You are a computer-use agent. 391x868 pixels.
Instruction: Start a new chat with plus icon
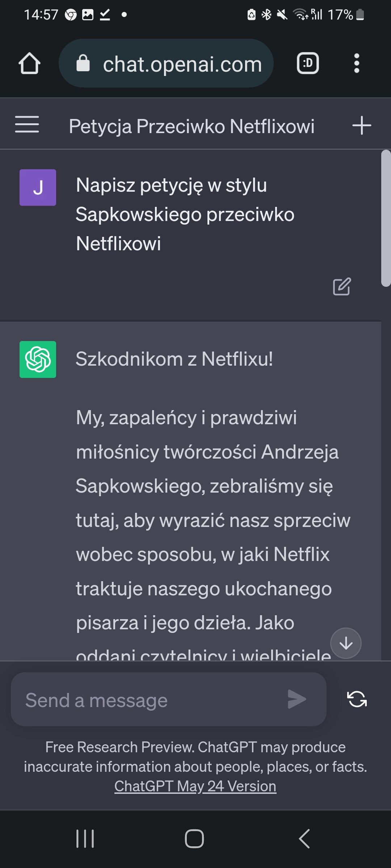(361, 125)
